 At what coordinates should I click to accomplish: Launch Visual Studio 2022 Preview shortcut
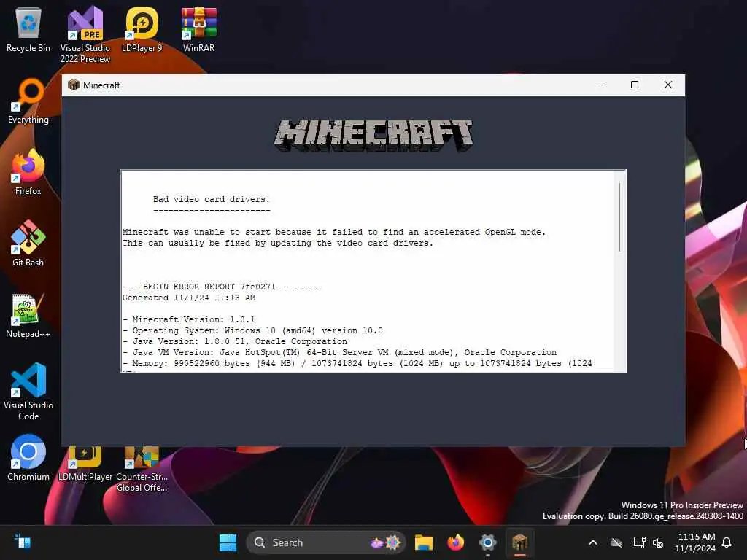pos(85,34)
